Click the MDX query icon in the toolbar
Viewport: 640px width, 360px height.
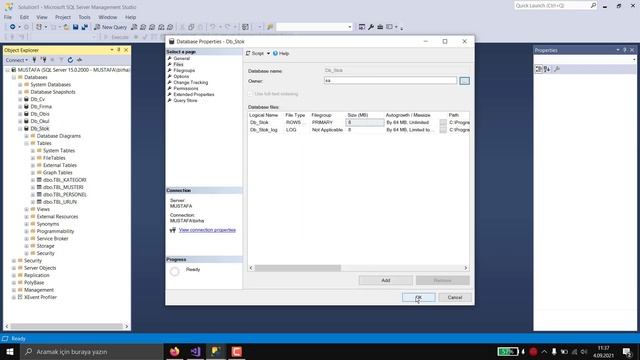pos(143,27)
